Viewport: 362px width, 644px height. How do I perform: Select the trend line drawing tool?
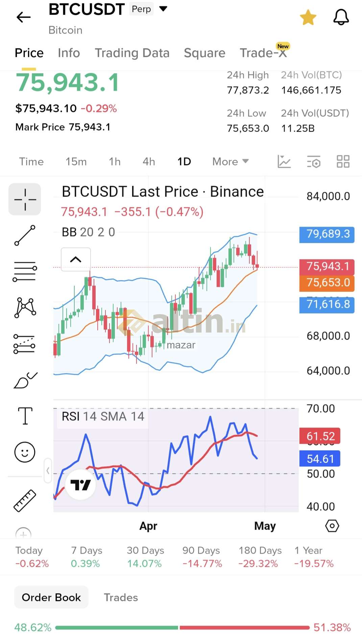click(25, 235)
